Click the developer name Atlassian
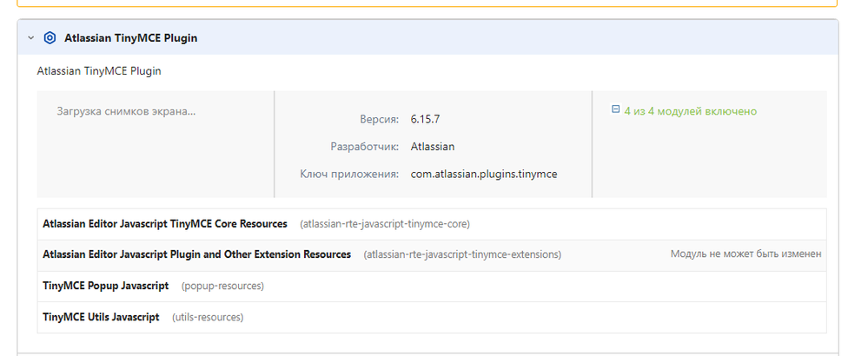 coord(433,147)
